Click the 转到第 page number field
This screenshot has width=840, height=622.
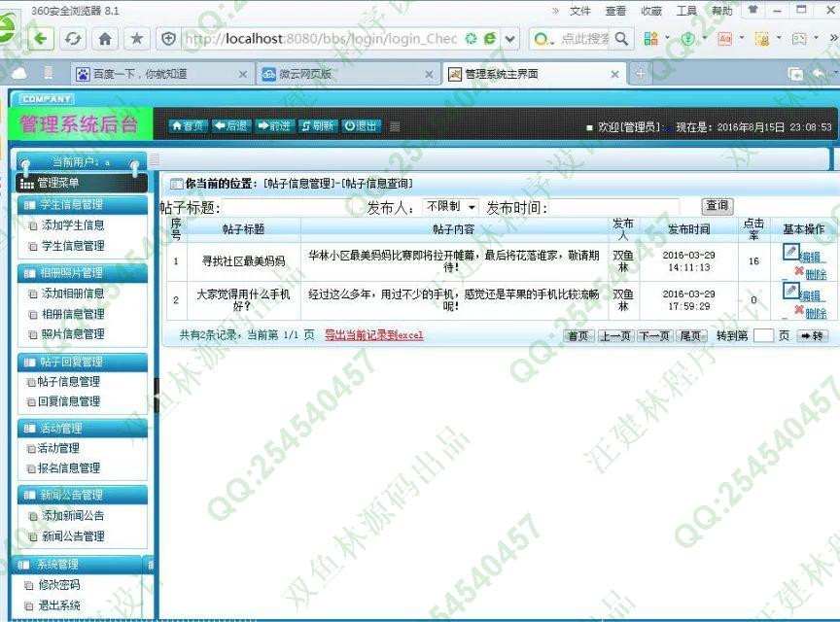[x=763, y=336]
